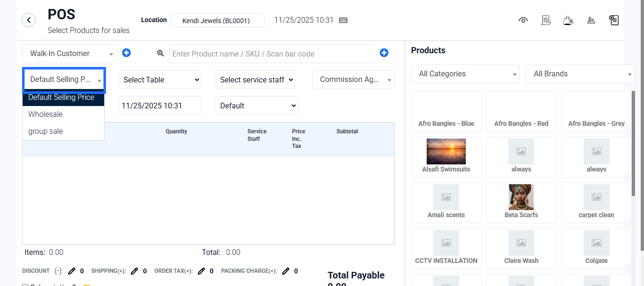Click the keyboard shortcut icon beside date

click(x=343, y=20)
